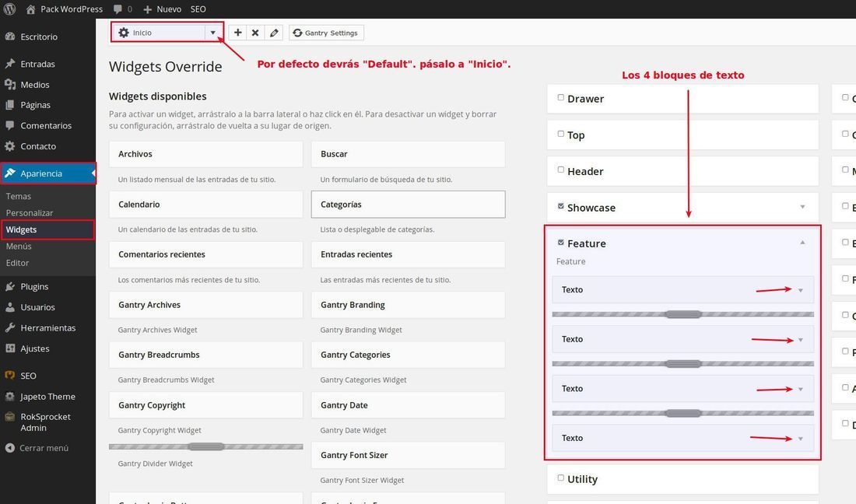856x504 pixels.
Task: Expand the Showcase widget area arrow
Action: coord(802,207)
